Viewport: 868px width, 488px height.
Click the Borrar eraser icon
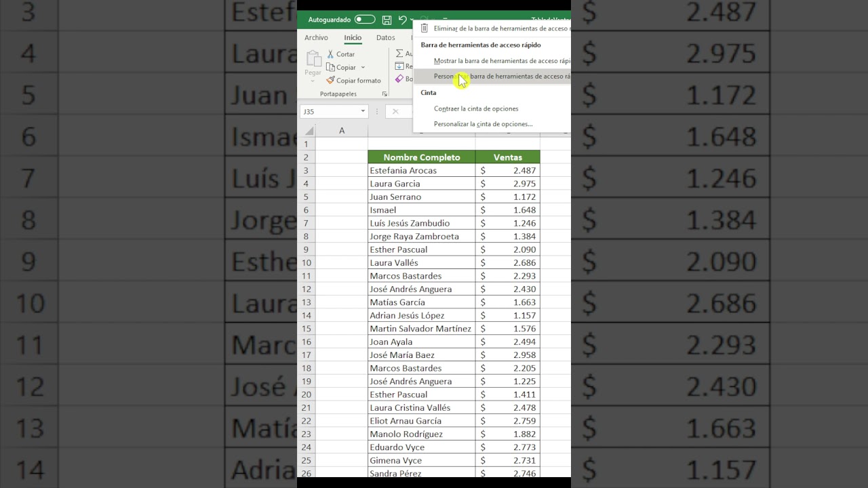tap(400, 79)
